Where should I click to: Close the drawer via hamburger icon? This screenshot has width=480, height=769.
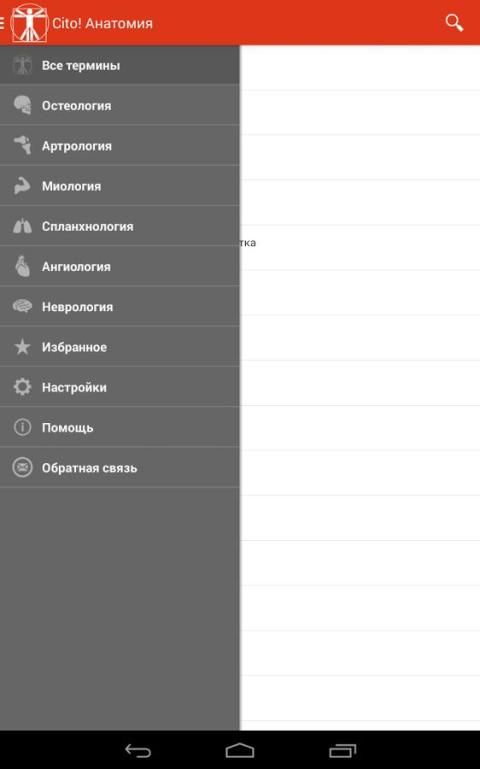pos(2,23)
